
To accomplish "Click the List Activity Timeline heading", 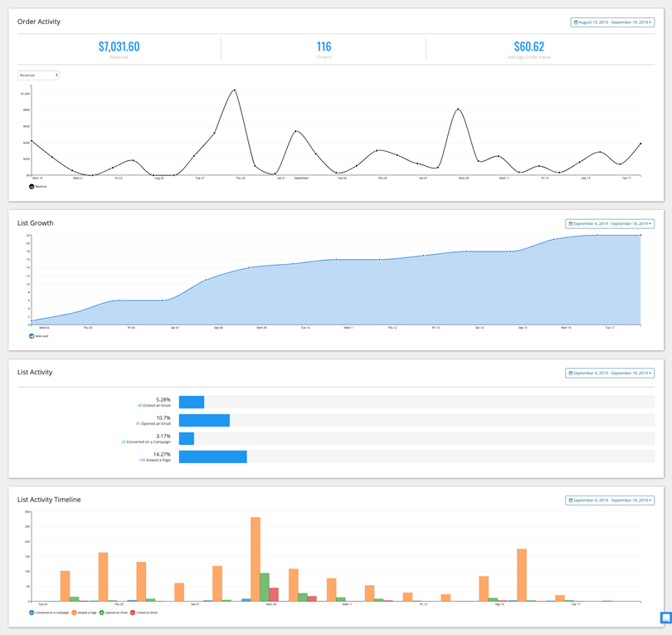I will 49,500.
